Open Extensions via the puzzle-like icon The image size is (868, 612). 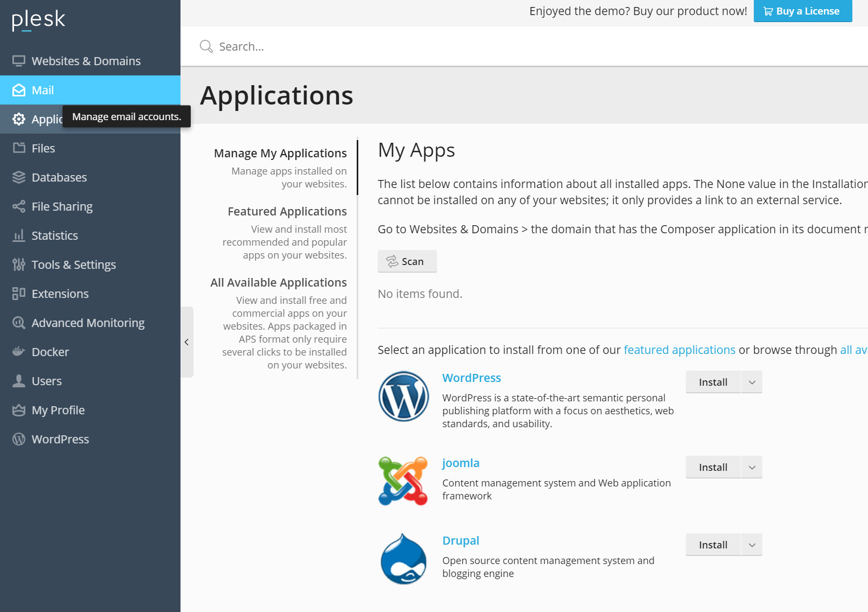(x=19, y=294)
